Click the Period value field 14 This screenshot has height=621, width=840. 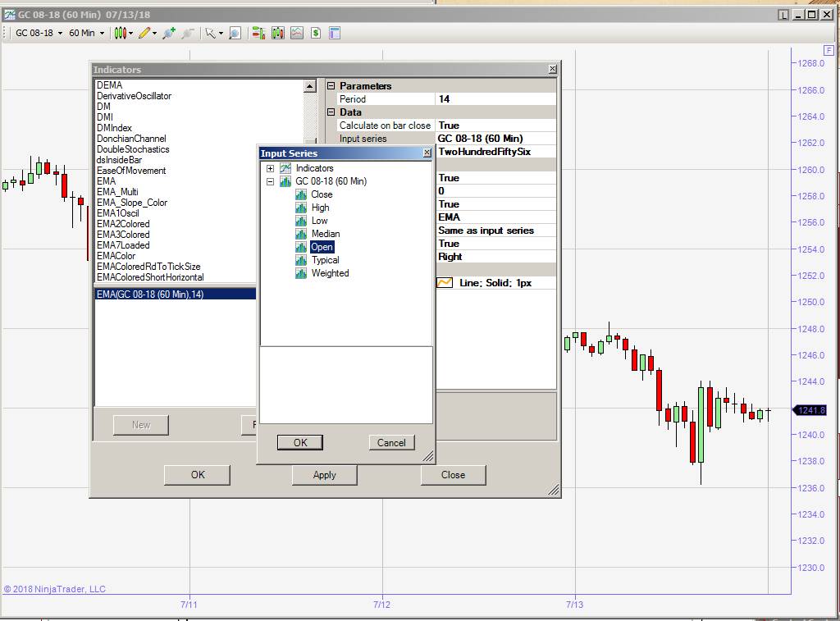[x=495, y=99]
